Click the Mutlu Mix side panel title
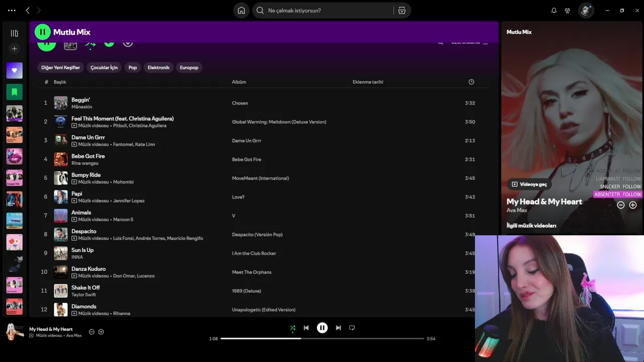 coord(519,32)
